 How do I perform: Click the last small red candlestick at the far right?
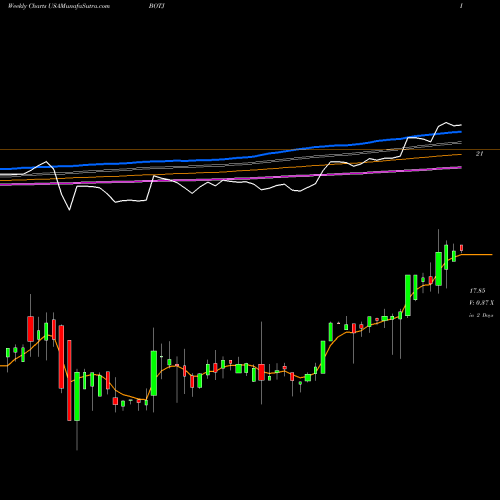[x=462, y=248]
